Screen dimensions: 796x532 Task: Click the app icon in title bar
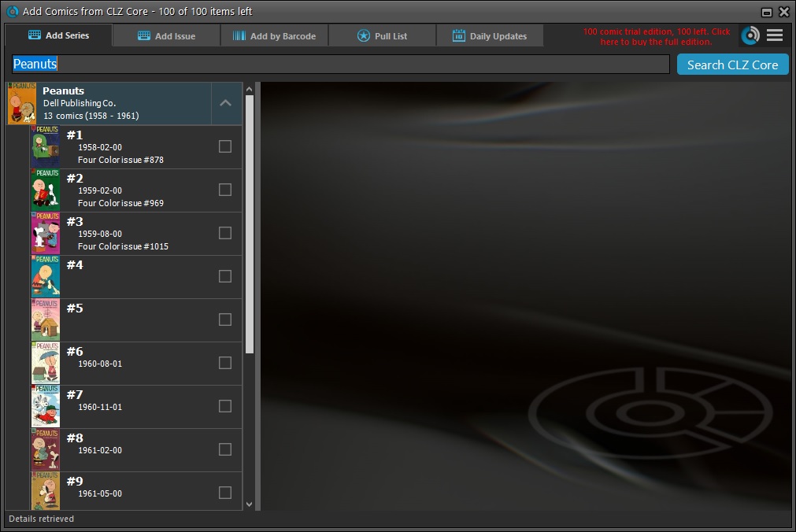13,12
